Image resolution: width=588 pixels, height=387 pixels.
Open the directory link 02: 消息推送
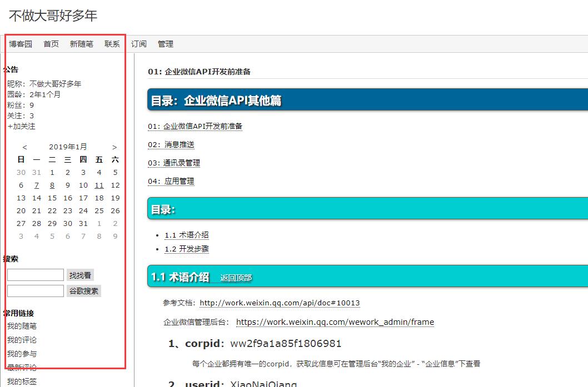171,144
